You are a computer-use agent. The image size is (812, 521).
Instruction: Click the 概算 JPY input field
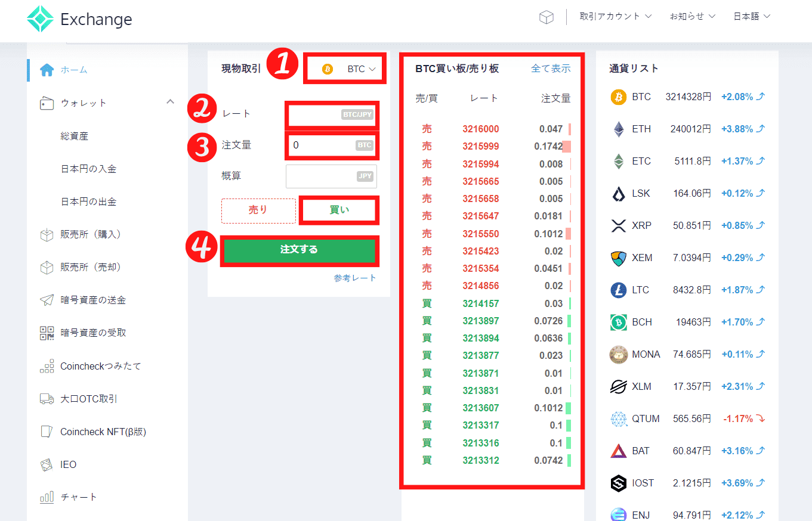tap(331, 176)
